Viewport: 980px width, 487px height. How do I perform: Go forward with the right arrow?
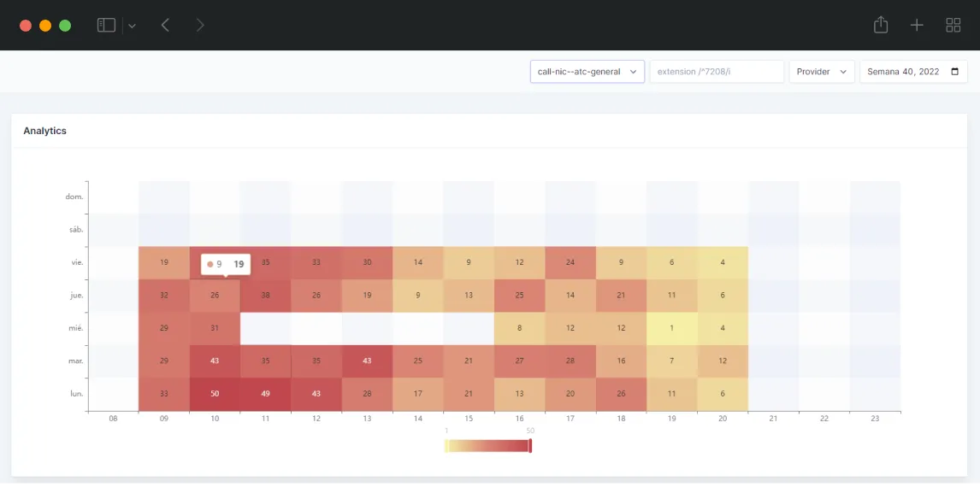[200, 26]
